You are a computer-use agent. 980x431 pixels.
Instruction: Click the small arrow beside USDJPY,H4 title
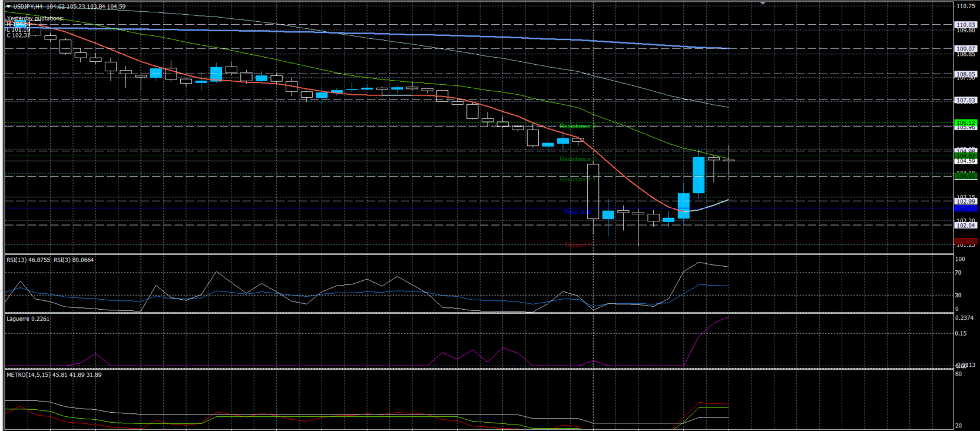8,6
